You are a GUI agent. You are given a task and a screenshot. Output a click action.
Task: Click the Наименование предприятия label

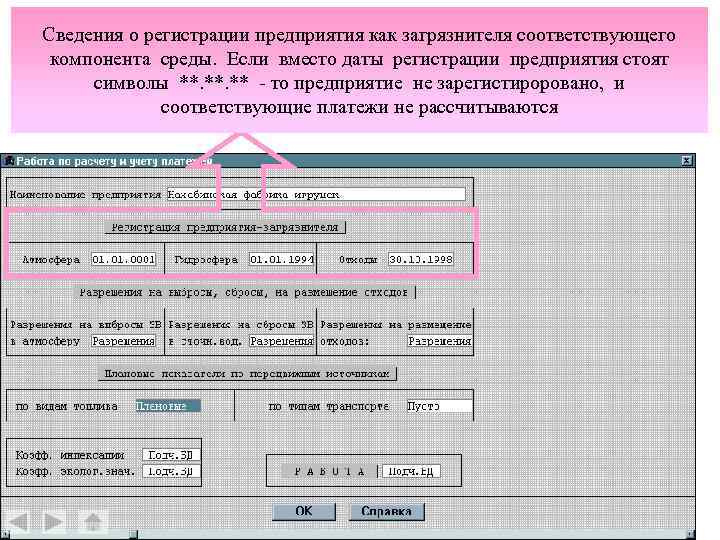tap(85, 195)
